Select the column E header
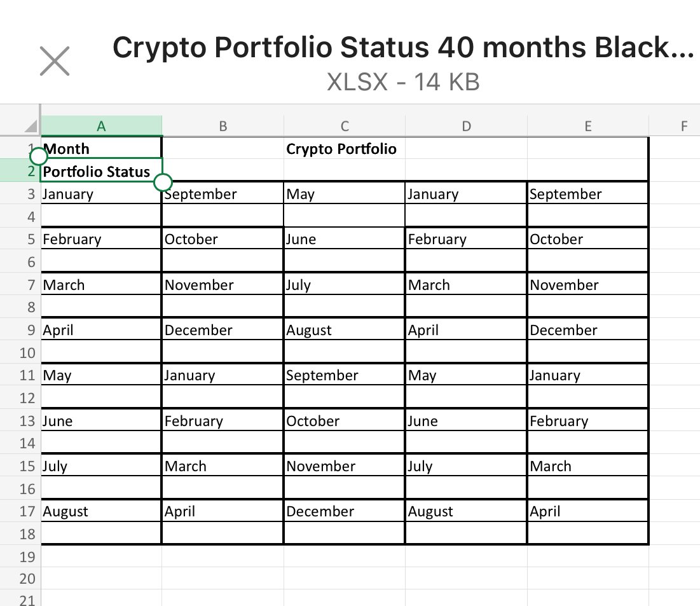 [x=587, y=126]
